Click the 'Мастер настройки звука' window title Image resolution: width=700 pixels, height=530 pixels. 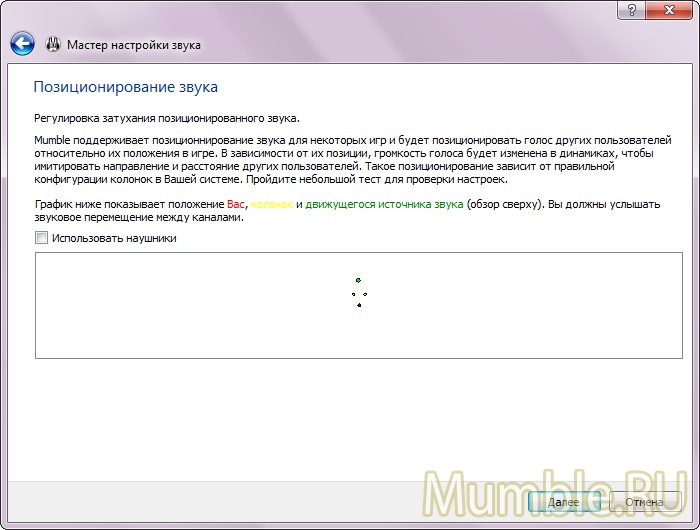(x=134, y=45)
